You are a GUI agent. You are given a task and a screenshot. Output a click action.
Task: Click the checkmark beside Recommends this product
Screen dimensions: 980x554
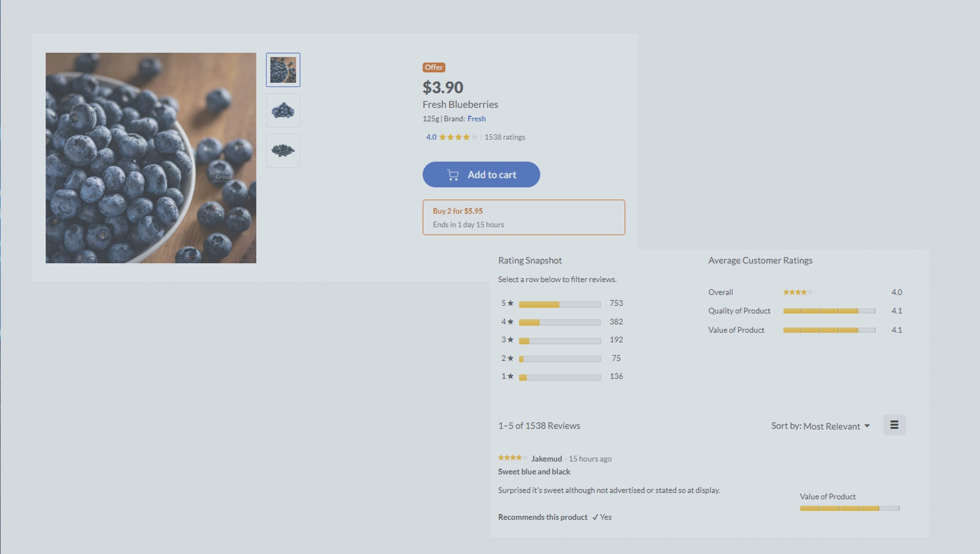pyautogui.click(x=595, y=517)
